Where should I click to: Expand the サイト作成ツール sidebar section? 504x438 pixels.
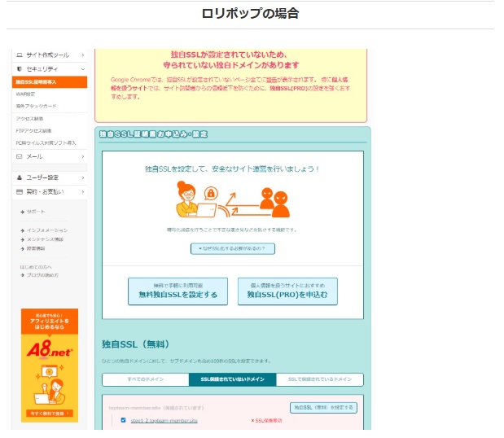click(83, 55)
